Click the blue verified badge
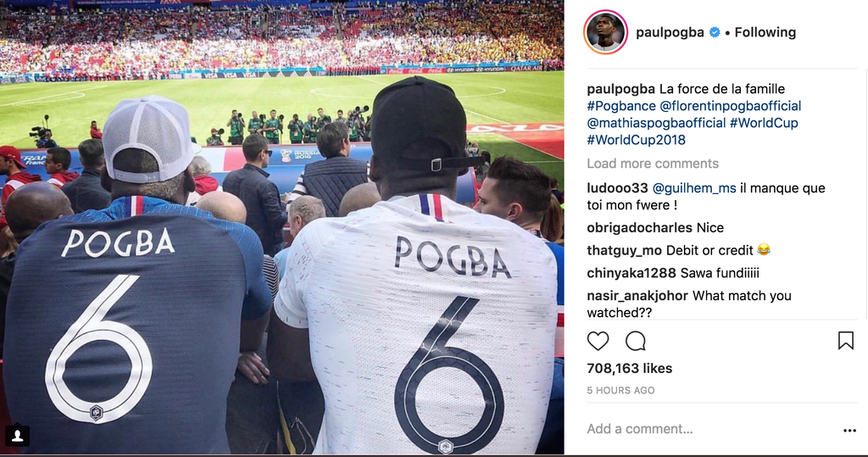The width and height of the screenshot is (868, 457). pyautogui.click(x=715, y=32)
